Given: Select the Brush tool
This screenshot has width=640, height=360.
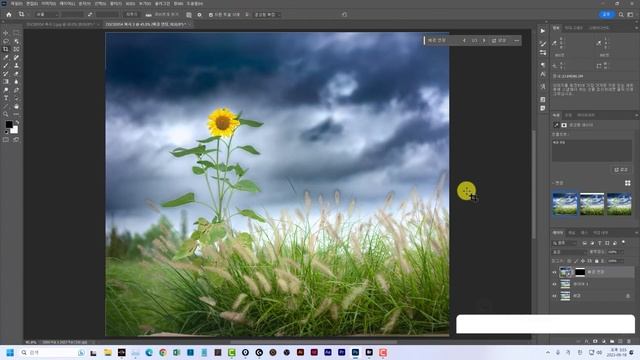Looking at the screenshot, I should [6, 65].
